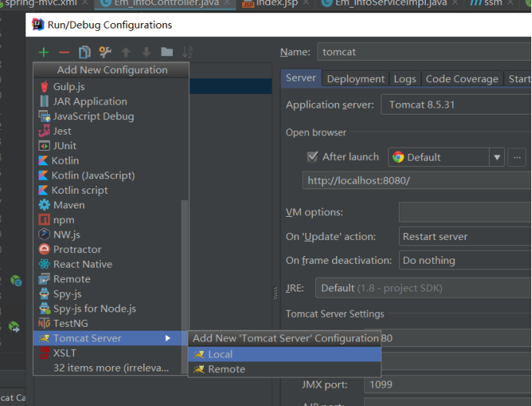Click the red minus Remove Configuration icon

coord(64,52)
